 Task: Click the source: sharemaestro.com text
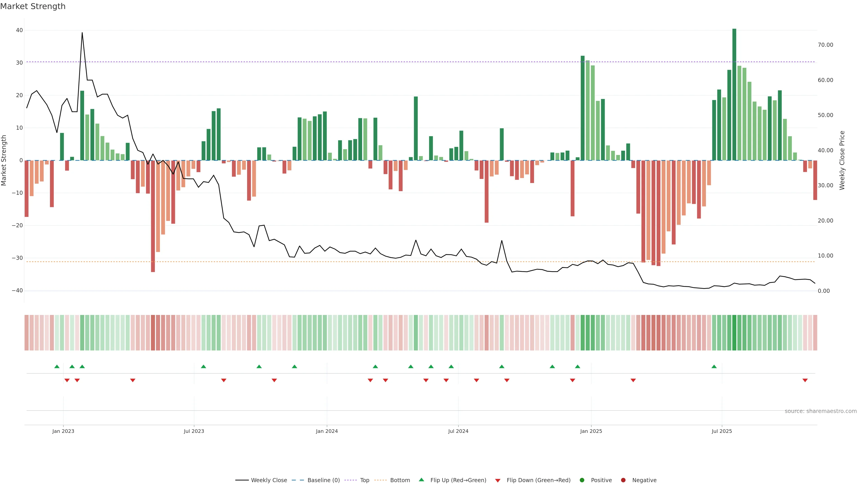tap(821, 411)
